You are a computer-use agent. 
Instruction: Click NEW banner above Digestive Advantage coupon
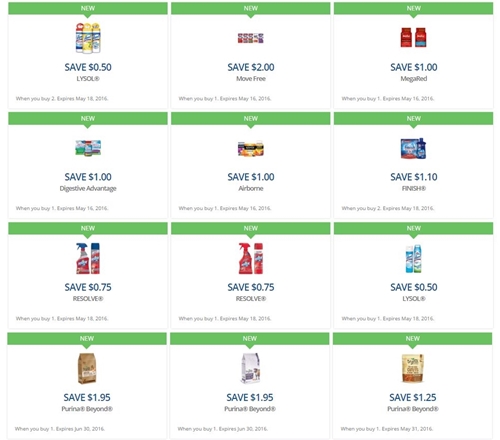click(88, 119)
